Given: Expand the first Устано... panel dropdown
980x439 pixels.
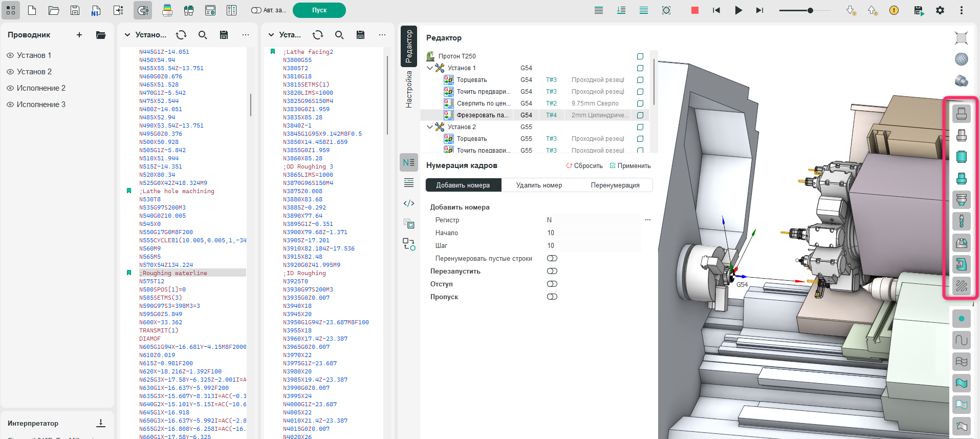Looking at the screenshot, I should pos(127,35).
